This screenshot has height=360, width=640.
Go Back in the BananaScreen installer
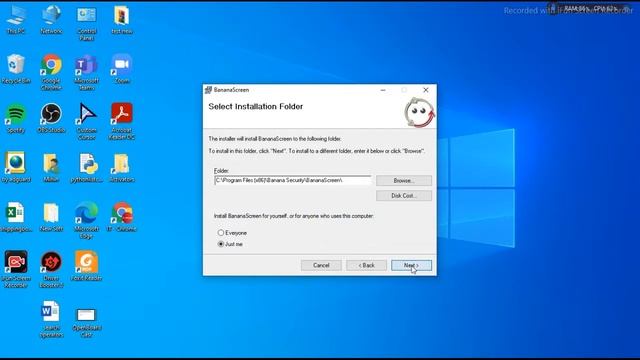pos(366,265)
